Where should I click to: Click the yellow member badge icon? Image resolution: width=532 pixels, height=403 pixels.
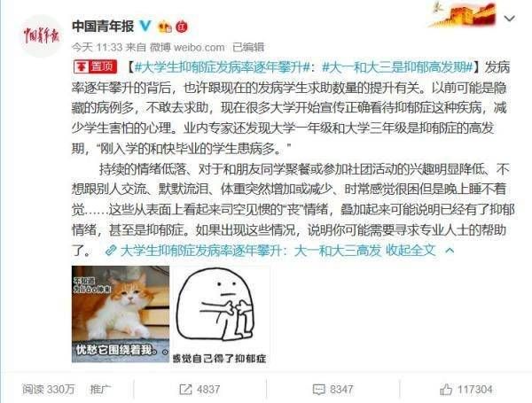pyautogui.click(x=165, y=27)
